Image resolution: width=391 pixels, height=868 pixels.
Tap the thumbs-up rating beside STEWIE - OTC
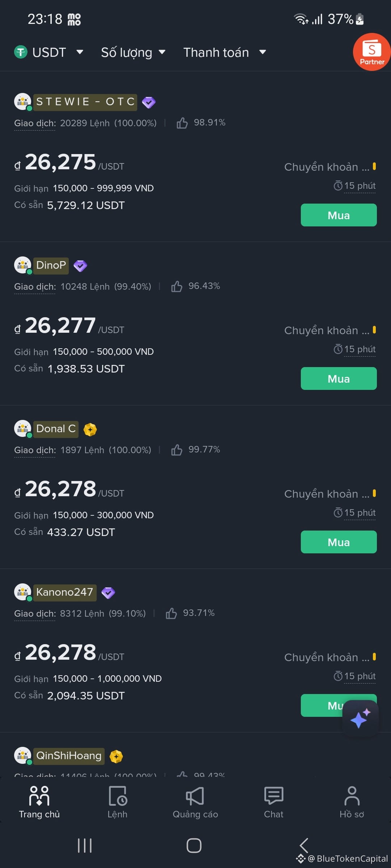182,123
